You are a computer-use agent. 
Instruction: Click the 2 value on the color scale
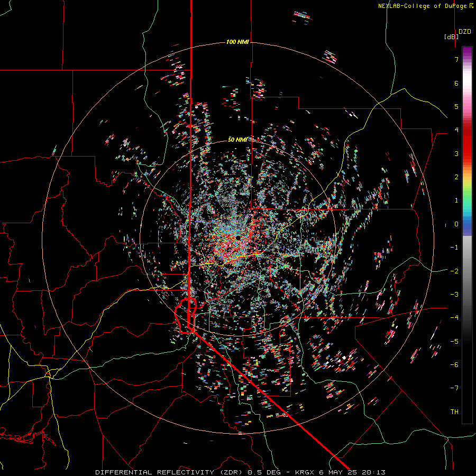coord(456,177)
